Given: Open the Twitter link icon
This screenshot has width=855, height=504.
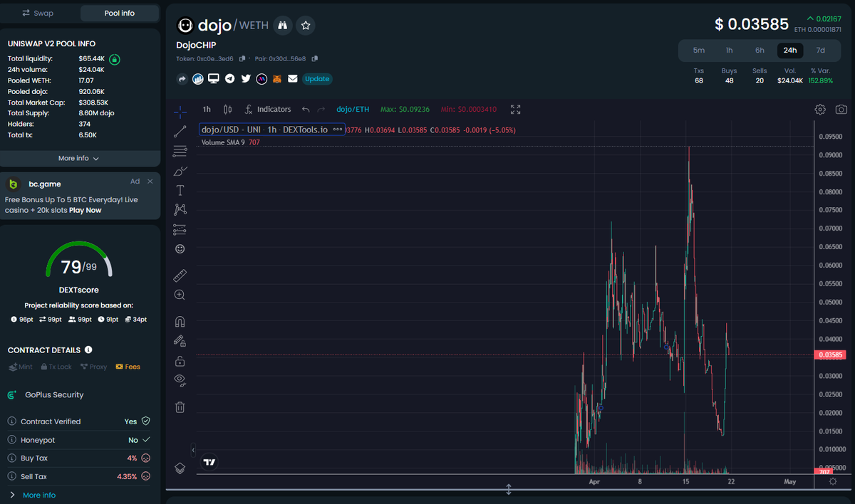Looking at the screenshot, I should 246,79.
